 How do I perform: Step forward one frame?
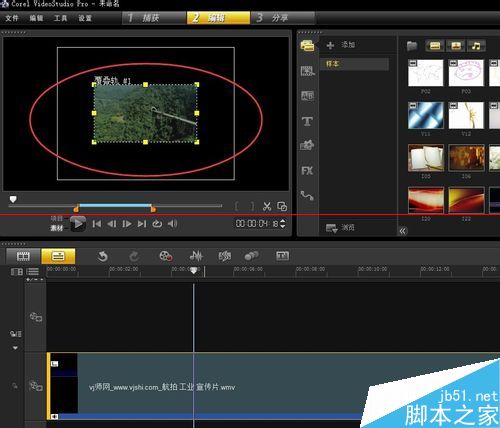pyautogui.click(x=127, y=224)
